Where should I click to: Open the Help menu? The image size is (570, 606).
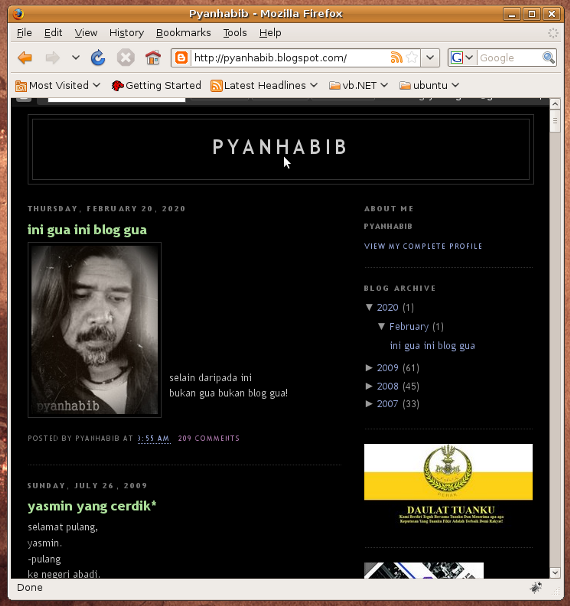point(270,33)
